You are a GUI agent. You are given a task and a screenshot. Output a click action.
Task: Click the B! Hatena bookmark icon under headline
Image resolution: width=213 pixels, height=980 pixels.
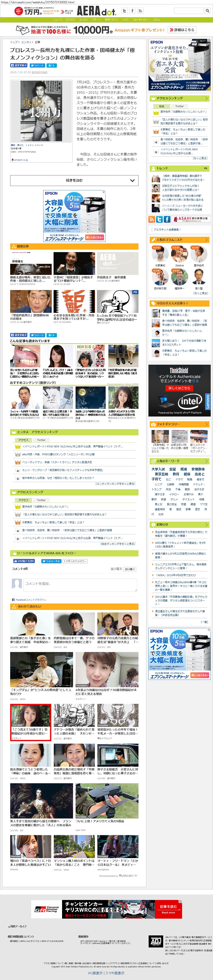51,66
